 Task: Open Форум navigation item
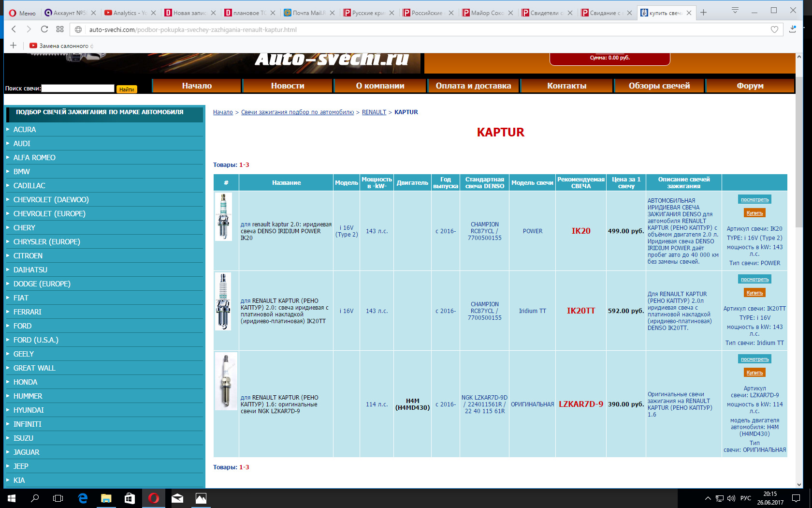[x=750, y=86]
